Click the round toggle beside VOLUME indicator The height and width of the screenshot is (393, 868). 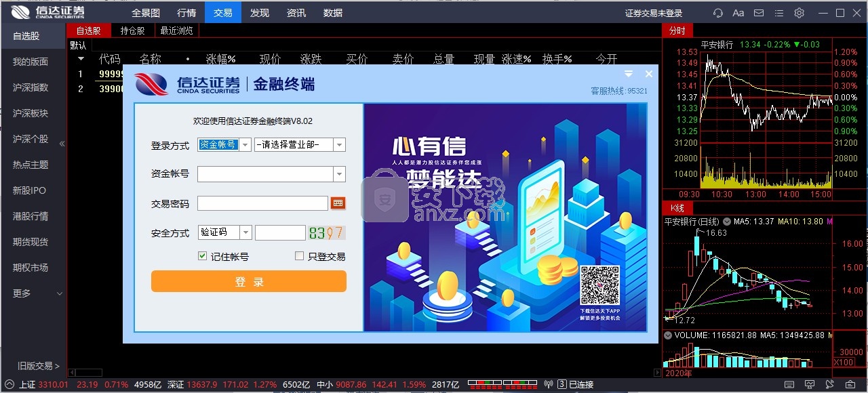click(668, 335)
